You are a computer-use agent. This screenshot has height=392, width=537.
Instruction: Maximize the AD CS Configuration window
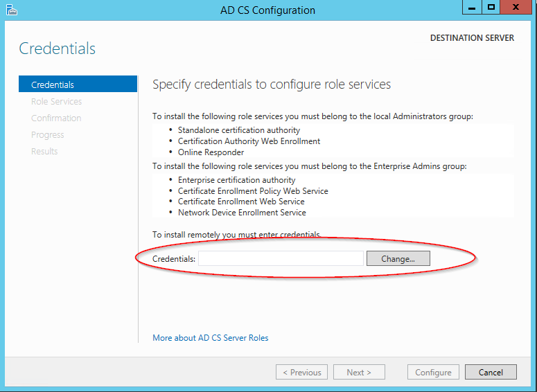tap(491, 7)
